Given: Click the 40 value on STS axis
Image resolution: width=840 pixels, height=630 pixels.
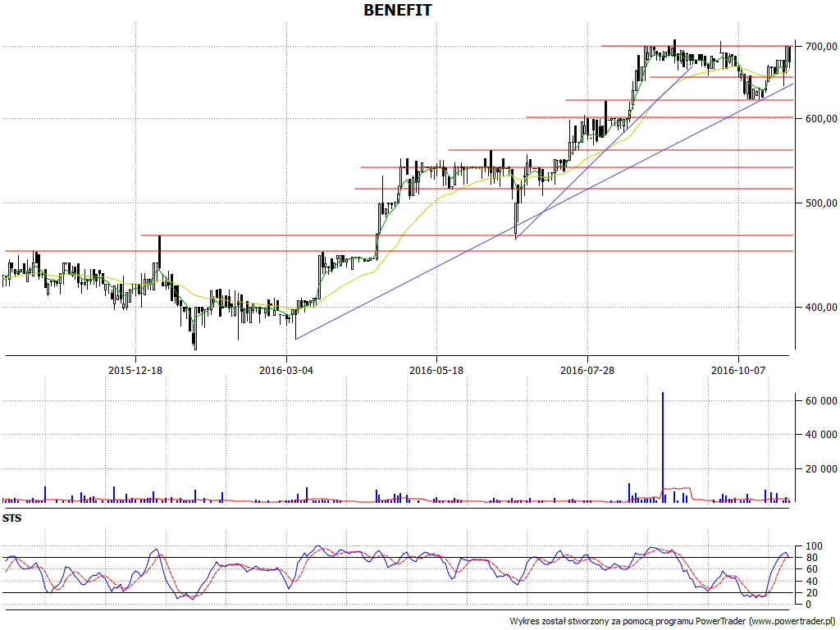Looking at the screenshot, I should (810, 582).
